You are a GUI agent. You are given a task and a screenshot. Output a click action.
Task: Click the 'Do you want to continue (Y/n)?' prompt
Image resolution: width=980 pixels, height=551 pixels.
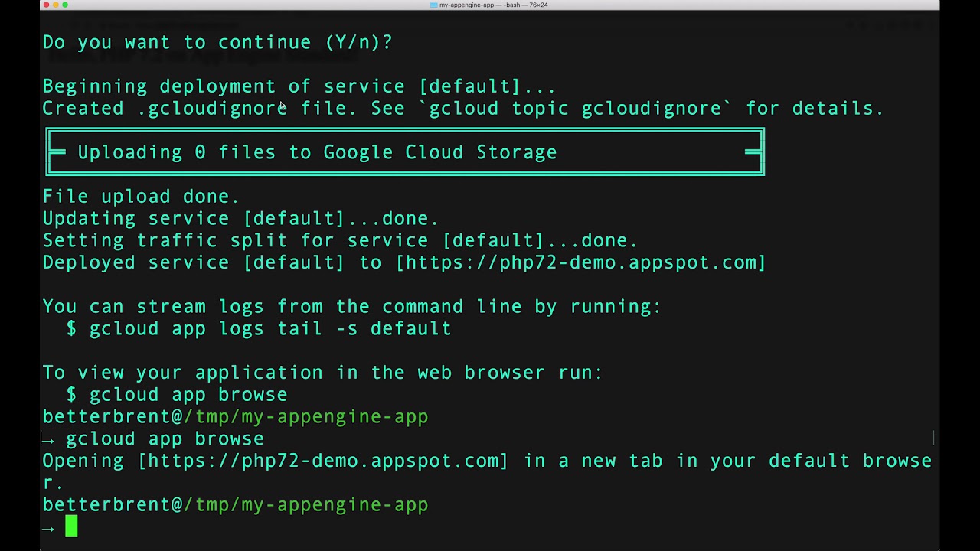click(217, 42)
